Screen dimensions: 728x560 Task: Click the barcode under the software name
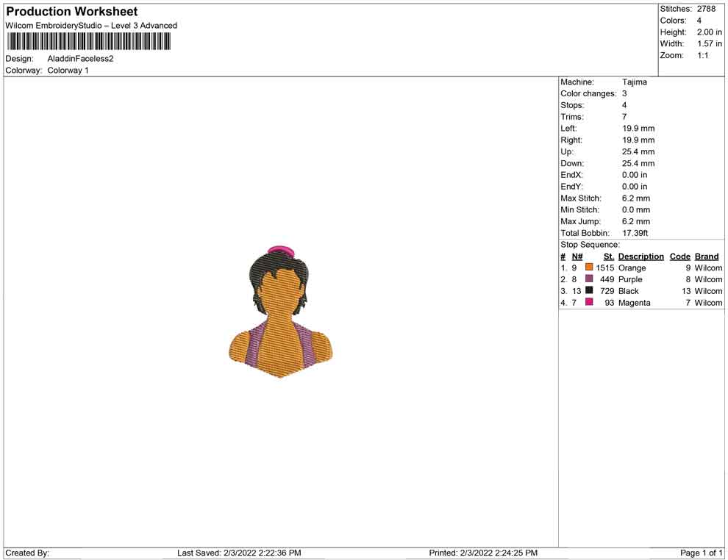coord(89,42)
